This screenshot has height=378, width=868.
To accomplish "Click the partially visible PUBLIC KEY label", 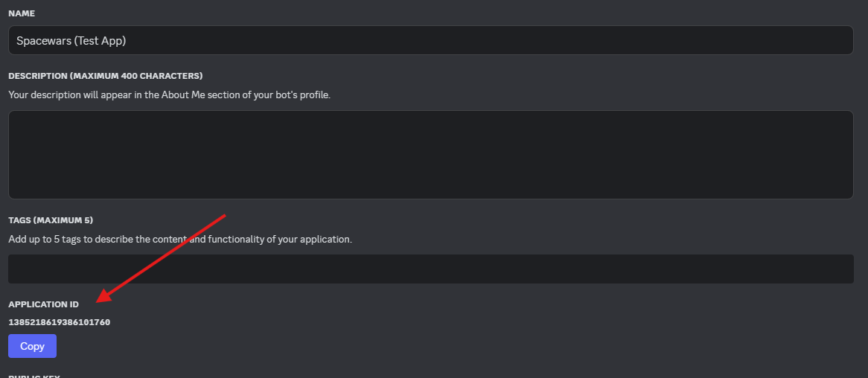I will [34, 376].
